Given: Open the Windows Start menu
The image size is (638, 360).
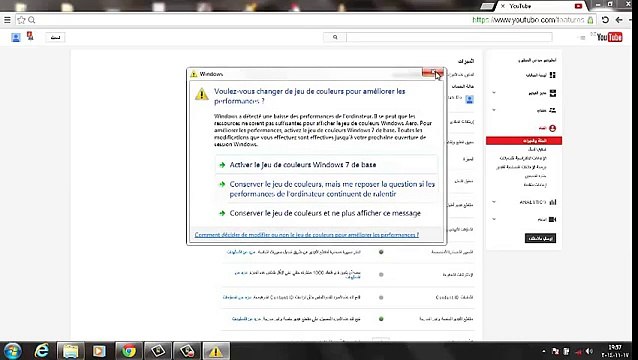Looking at the screenshot, I should pos(13,351).
